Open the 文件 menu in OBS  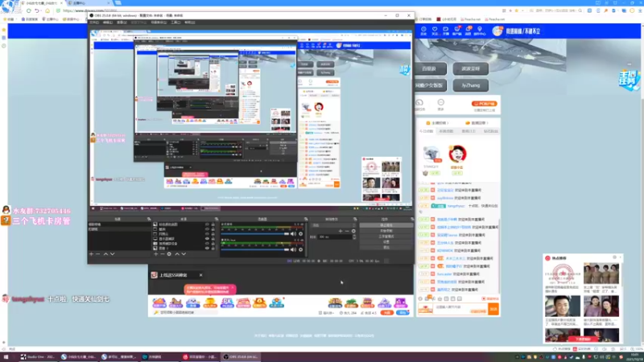pos(94,23)
